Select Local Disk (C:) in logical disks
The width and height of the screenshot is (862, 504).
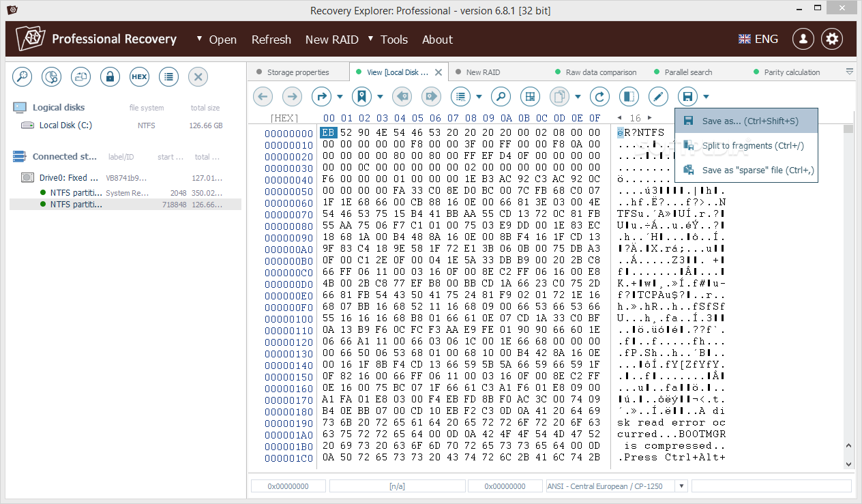(125, 125)
